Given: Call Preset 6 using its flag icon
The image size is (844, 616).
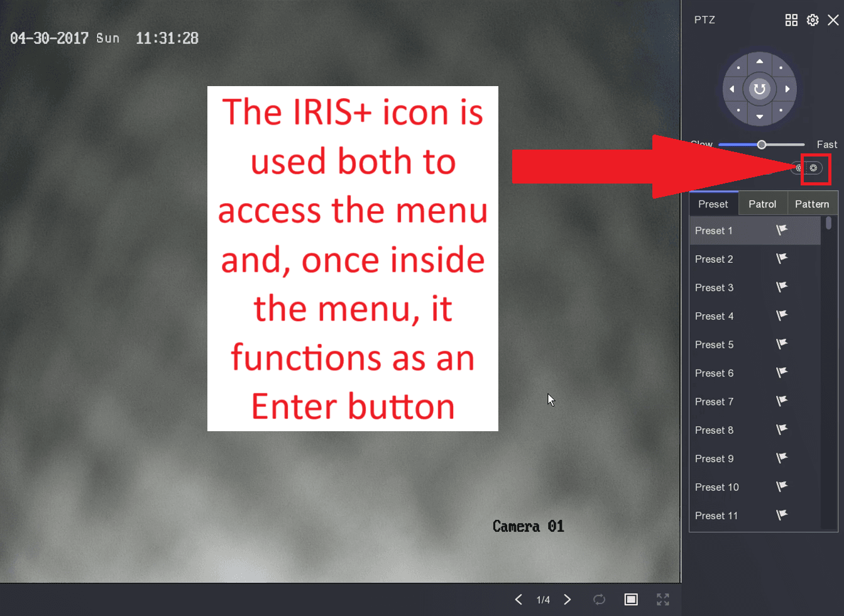Looking at the screenshot, I should [782, 373].
